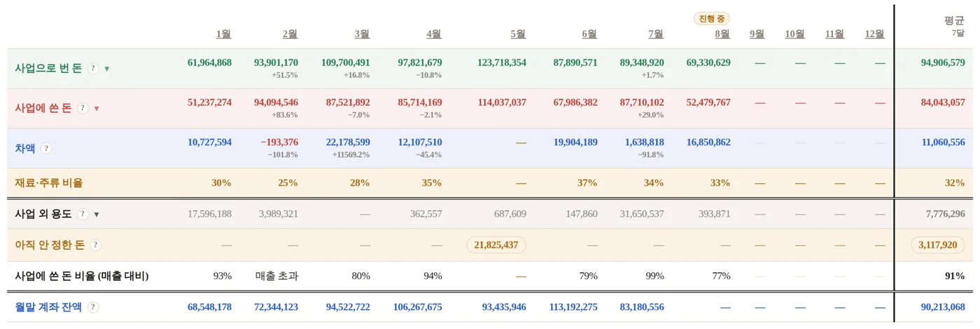Screen dimensions: 980x329
Task: Click April revenue 97,821,679
Action: pyautogui.click(x=420, y=63)
